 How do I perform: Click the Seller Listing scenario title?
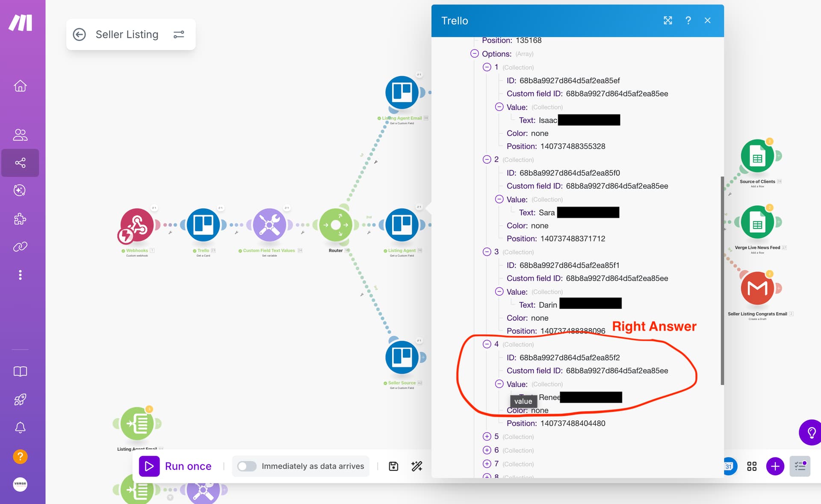tap(127, 34)
